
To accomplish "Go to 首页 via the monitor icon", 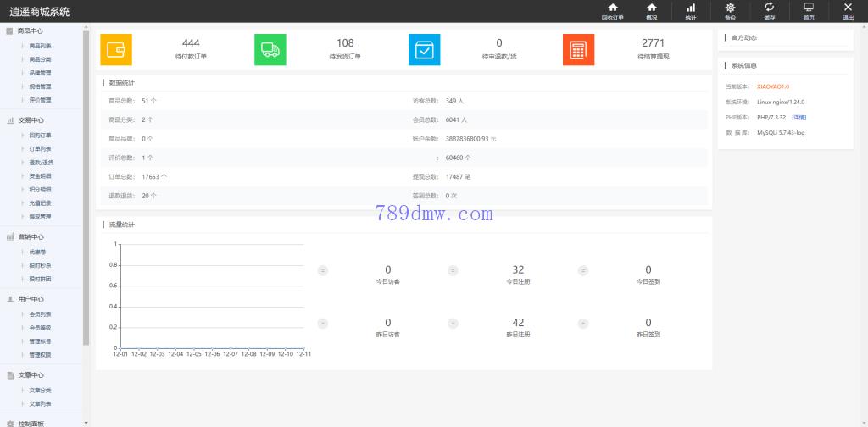I will click(x=809, y=11).
